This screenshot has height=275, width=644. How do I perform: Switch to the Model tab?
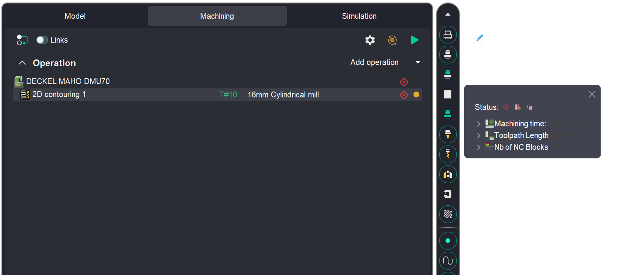pos(75,16)
